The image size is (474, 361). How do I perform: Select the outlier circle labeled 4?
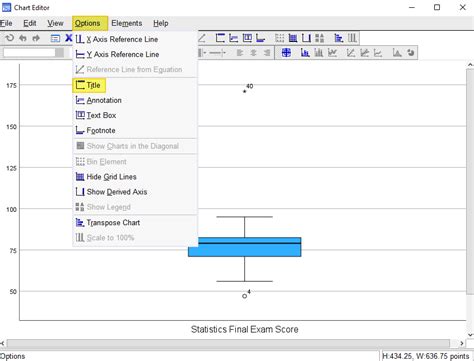click(x=244, y=296)
